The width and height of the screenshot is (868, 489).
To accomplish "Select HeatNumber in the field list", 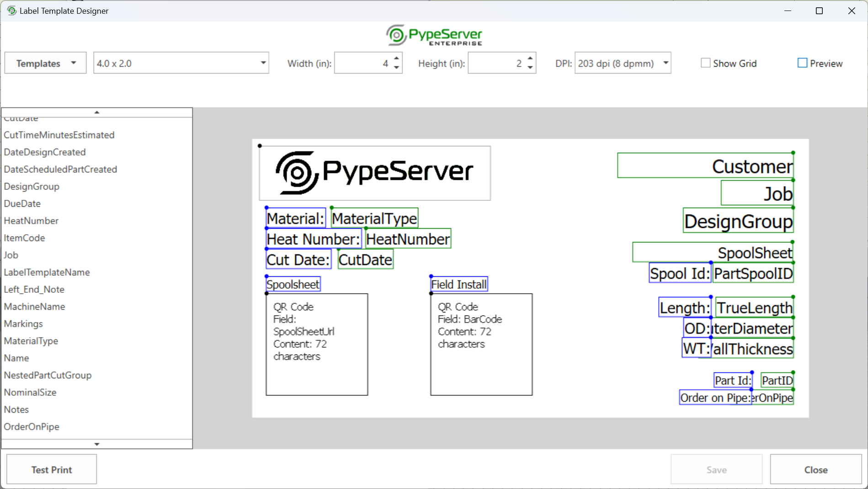I will (x=32, y=221).
